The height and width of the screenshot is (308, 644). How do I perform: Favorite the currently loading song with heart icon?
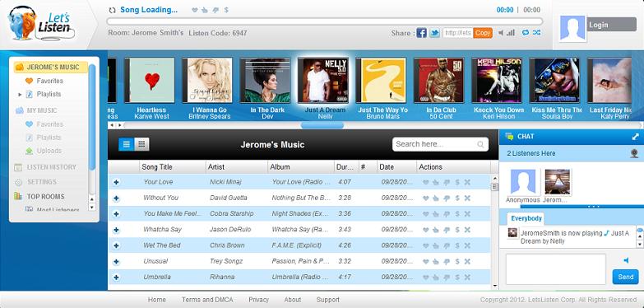[x=195, y=10]
